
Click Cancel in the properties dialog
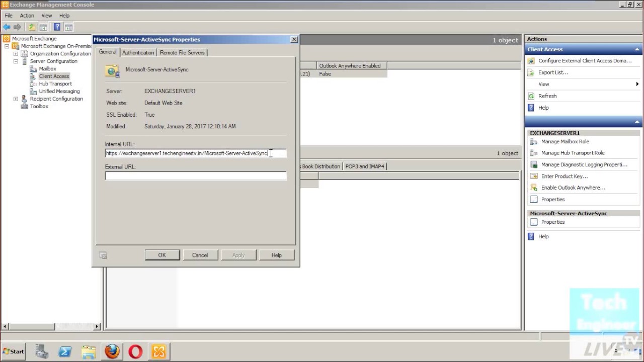(x=200, y=255)
